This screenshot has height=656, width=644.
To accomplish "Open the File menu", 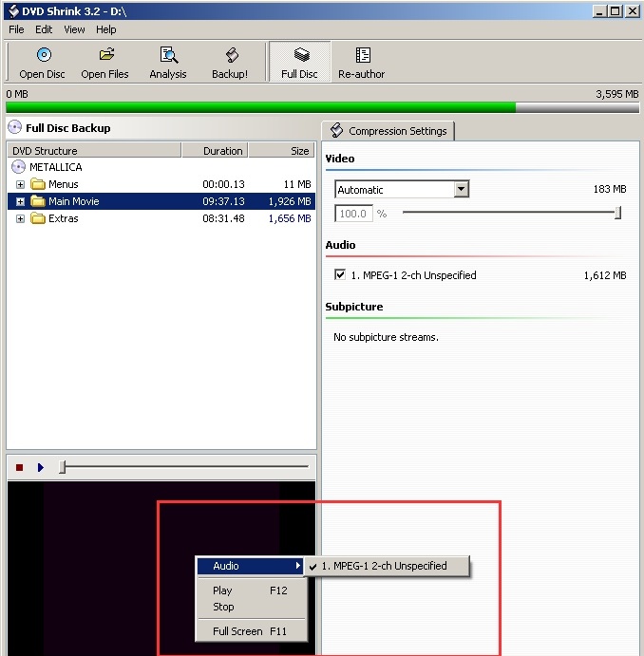I will click(16, 29).
